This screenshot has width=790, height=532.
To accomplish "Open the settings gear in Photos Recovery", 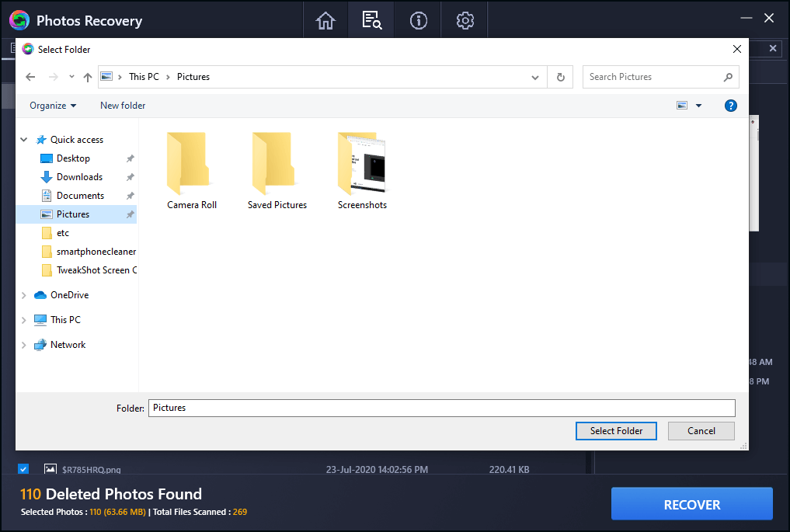I will tap(465, 21).
